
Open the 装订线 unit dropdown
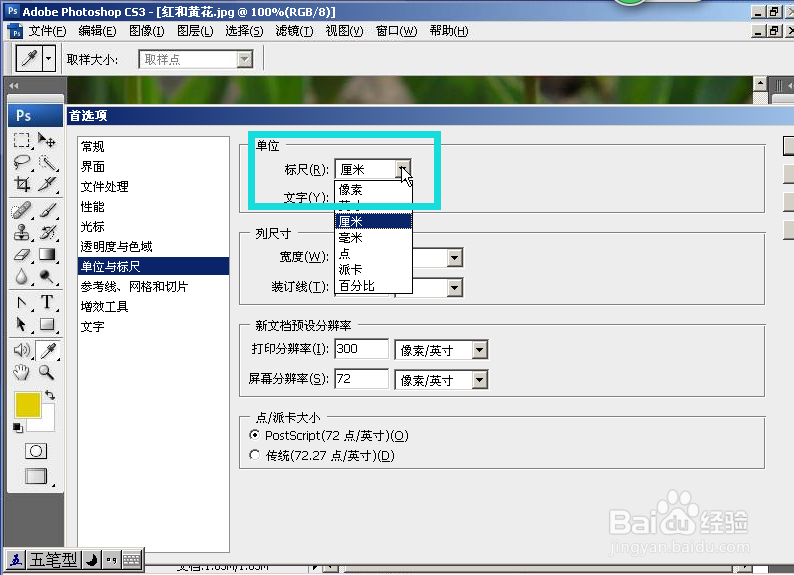pos(455,288)
